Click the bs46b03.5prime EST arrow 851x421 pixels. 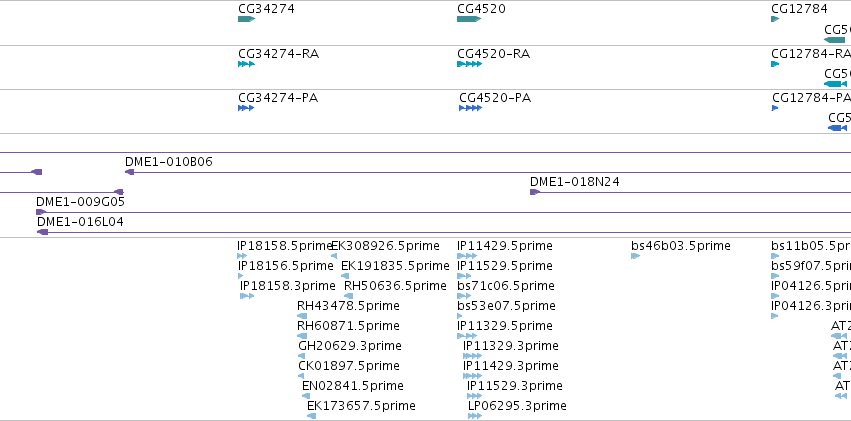click(x=636, y=256)
